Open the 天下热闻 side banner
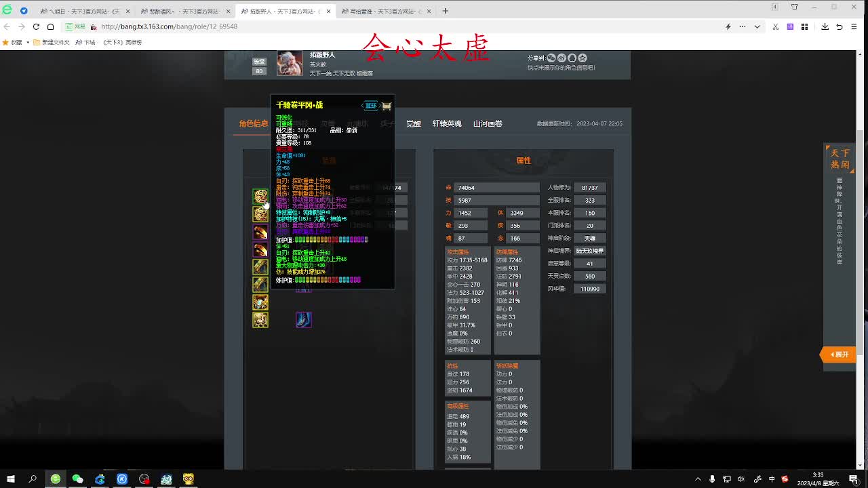Viewport: 868px width, 488px height. [840, 159]
